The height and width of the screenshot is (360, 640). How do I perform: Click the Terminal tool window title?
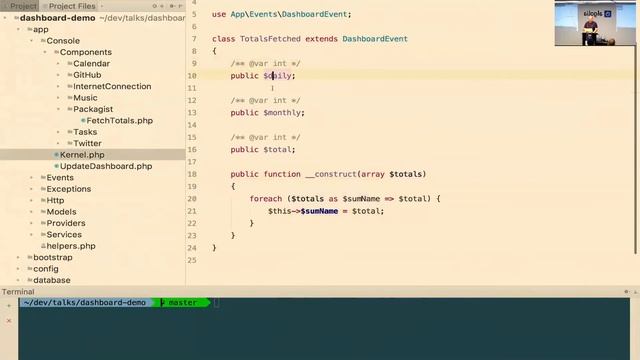(x=18, y=292)
